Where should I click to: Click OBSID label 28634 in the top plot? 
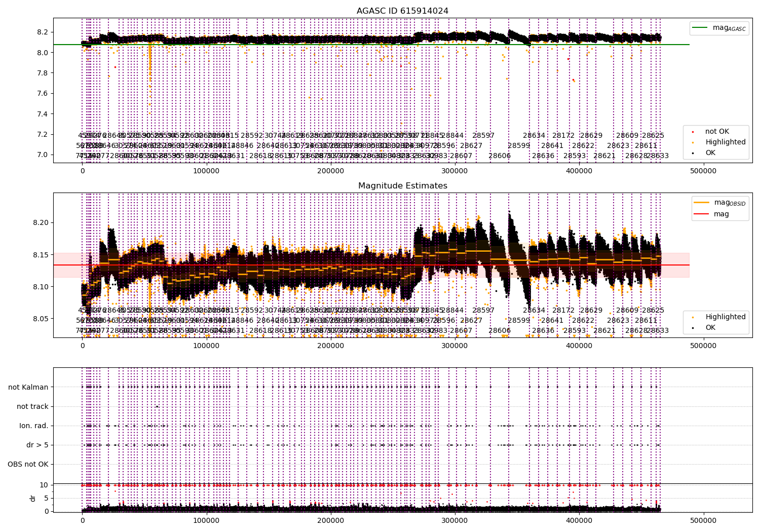point(534,136)
